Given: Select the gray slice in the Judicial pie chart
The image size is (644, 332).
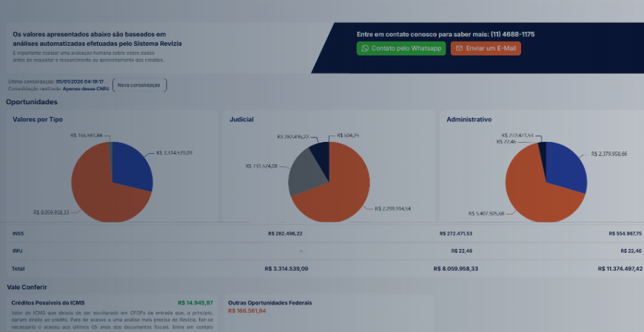Looking at the screenshot, I should [x=303, y=172].
